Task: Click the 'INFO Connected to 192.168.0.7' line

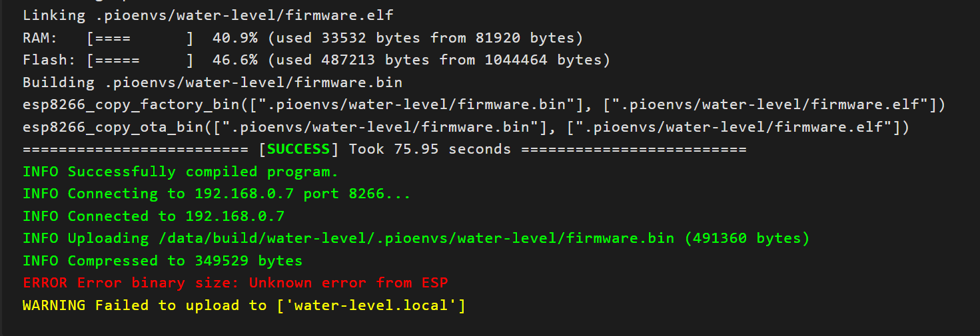Action: coord(153,216)
